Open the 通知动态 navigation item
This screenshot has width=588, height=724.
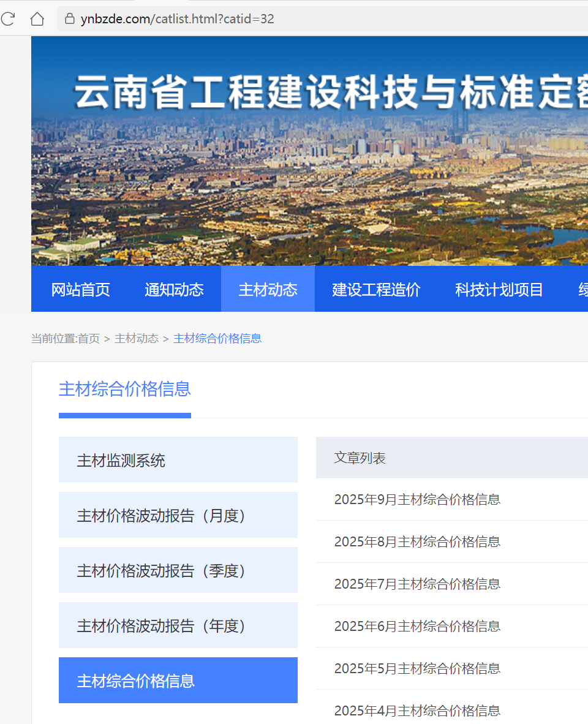(x=174, y=290)
